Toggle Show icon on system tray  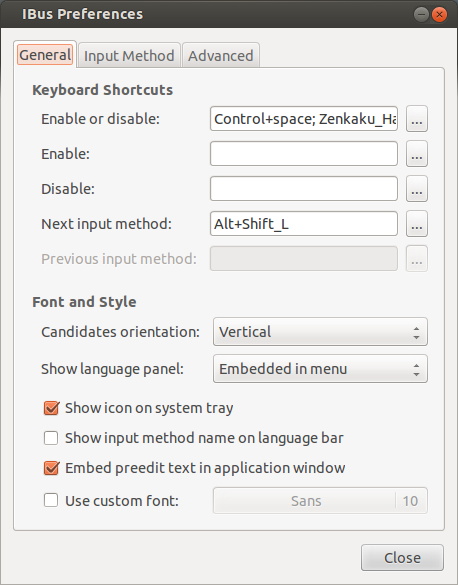coord(51,408)
